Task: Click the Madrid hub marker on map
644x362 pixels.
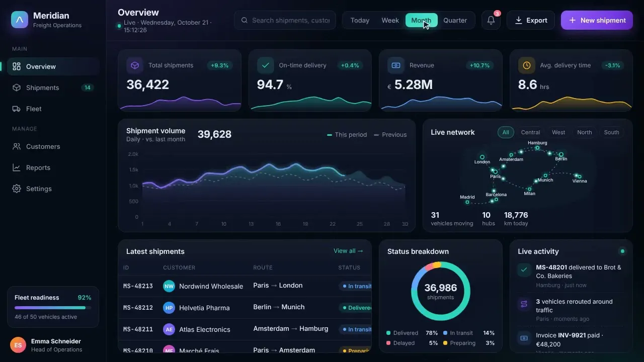Action: (467, 202)
